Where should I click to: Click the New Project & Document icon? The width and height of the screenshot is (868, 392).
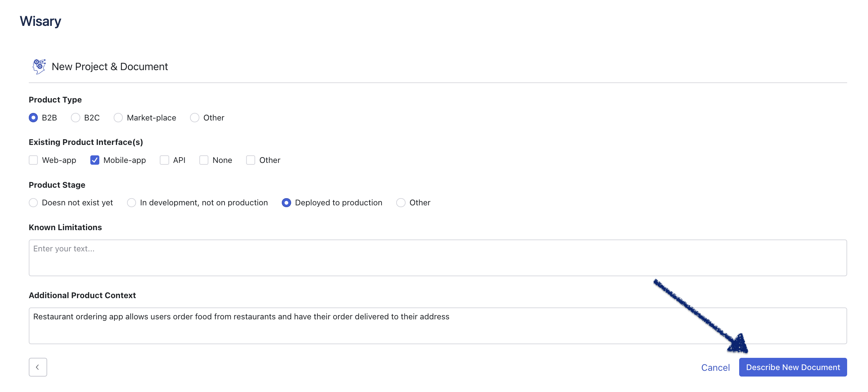pyautogui.click(x=39, y=66)
